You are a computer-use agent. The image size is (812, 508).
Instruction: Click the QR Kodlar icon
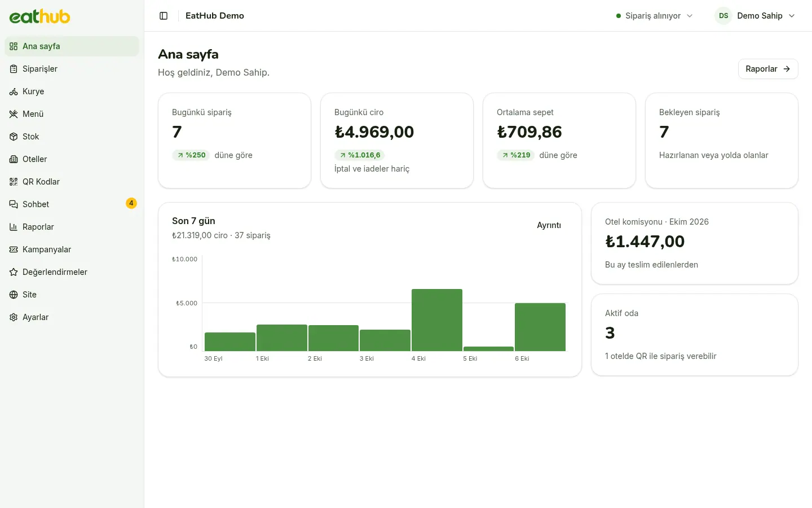coord(14,182)
